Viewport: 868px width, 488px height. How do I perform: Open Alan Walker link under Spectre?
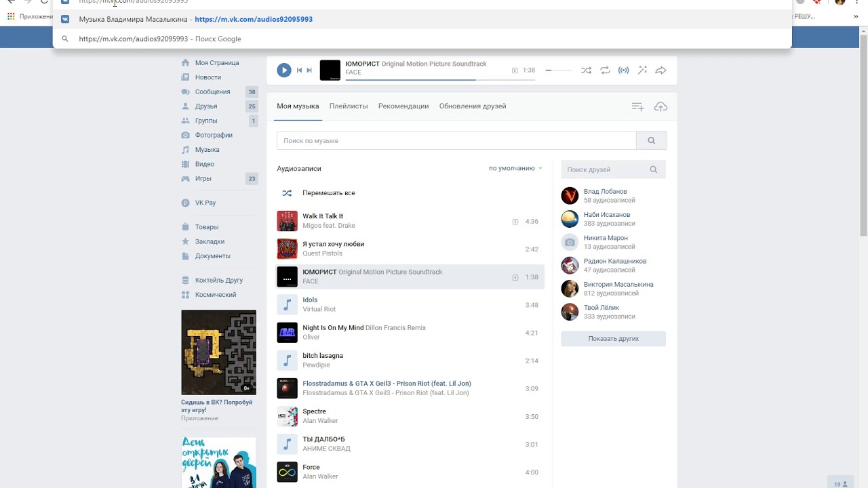click(x=320, y=421)
